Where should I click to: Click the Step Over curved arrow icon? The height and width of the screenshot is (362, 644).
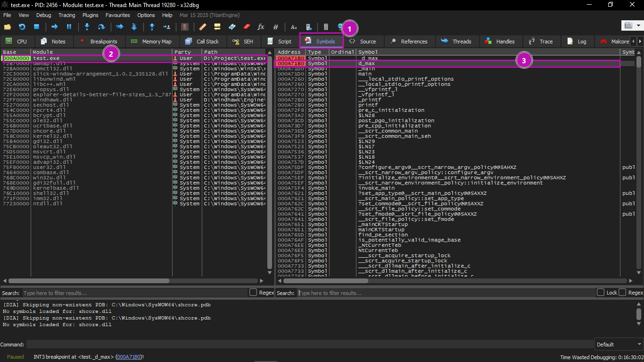pyautogui.click(x=101, y=27)
